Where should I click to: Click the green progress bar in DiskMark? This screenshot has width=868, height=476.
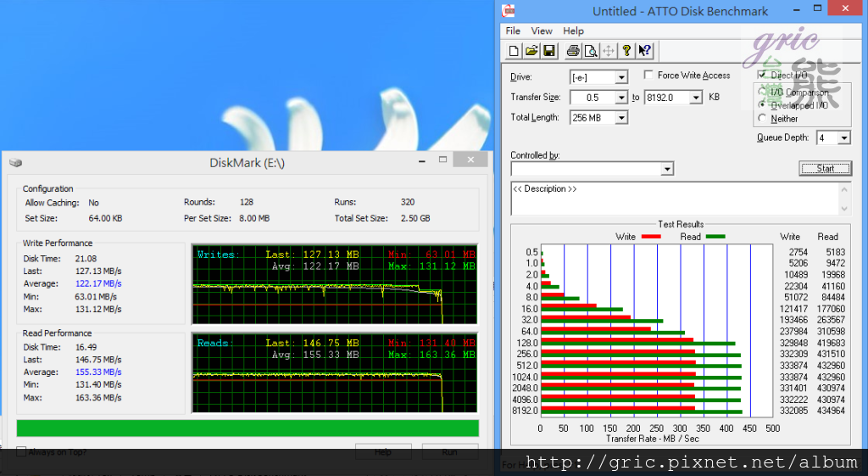tap(248, 428)
